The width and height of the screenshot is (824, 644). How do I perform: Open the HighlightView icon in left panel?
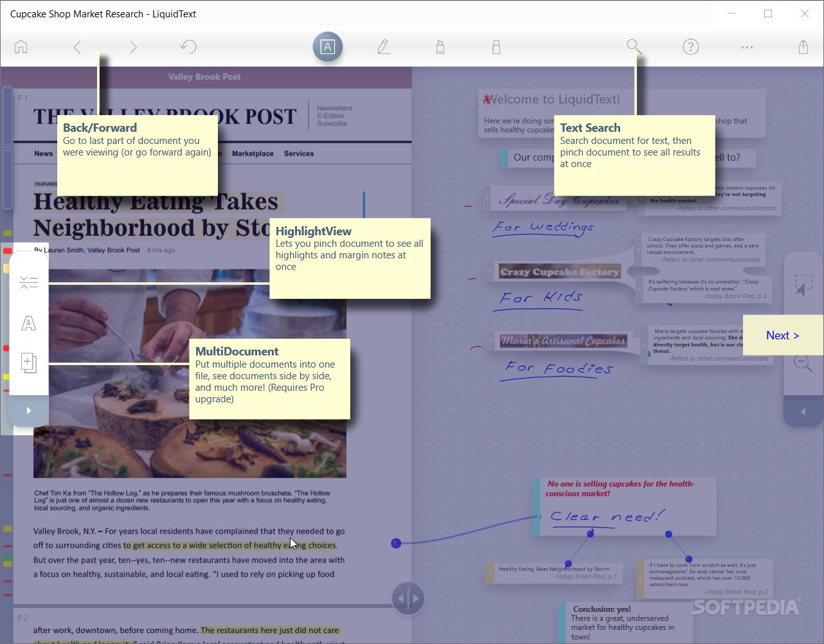[28, 283]
